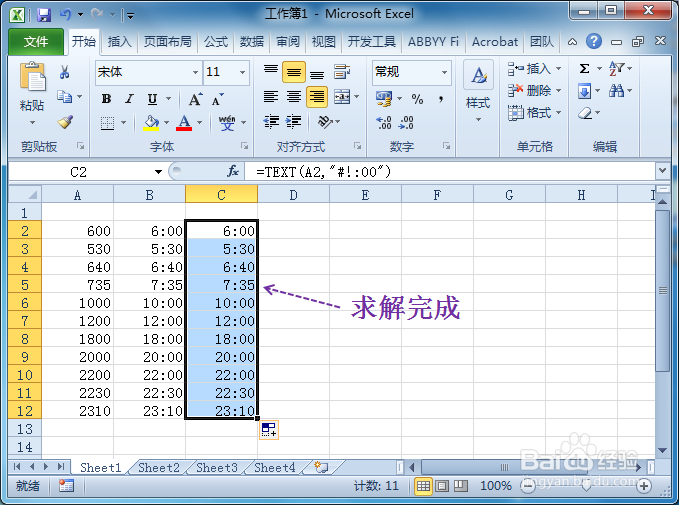This screenshot has height=505, width=679.
Task: Switch to the 数据 ribbon tab
Action: click(252, 42)
